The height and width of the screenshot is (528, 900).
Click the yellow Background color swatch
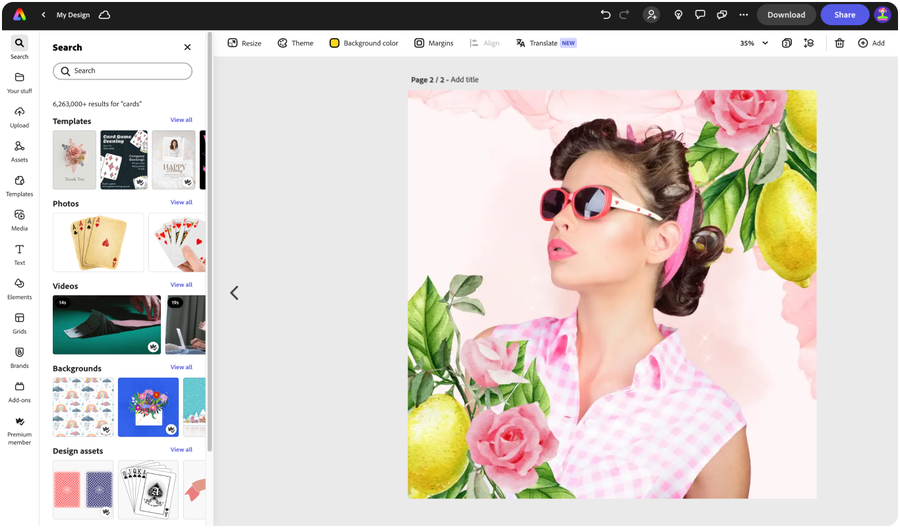(334, 43)
